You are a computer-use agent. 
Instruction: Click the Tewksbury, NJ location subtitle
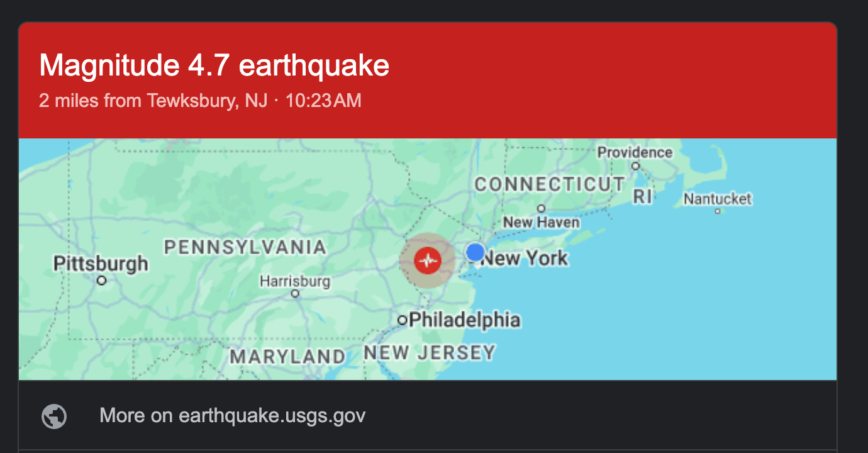coord(200,101)
